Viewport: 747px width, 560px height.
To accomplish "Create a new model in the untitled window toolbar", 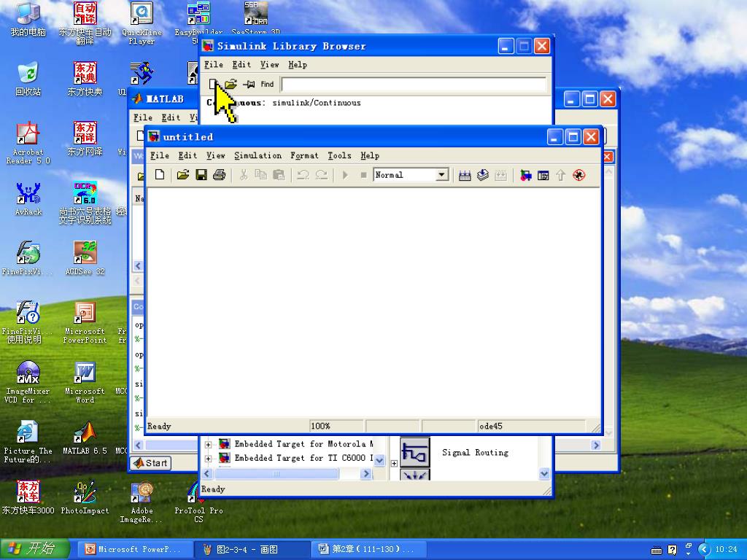I will click(x=160, y=175).
